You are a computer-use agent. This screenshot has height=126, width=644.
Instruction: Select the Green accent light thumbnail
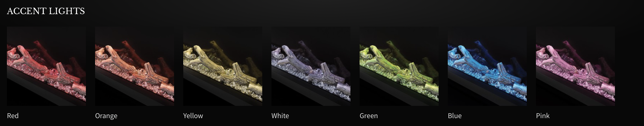tap(399, 66)
